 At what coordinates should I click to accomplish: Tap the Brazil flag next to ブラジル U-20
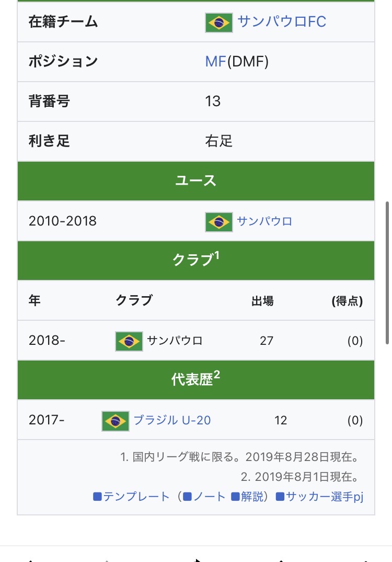tap(116, 421)
